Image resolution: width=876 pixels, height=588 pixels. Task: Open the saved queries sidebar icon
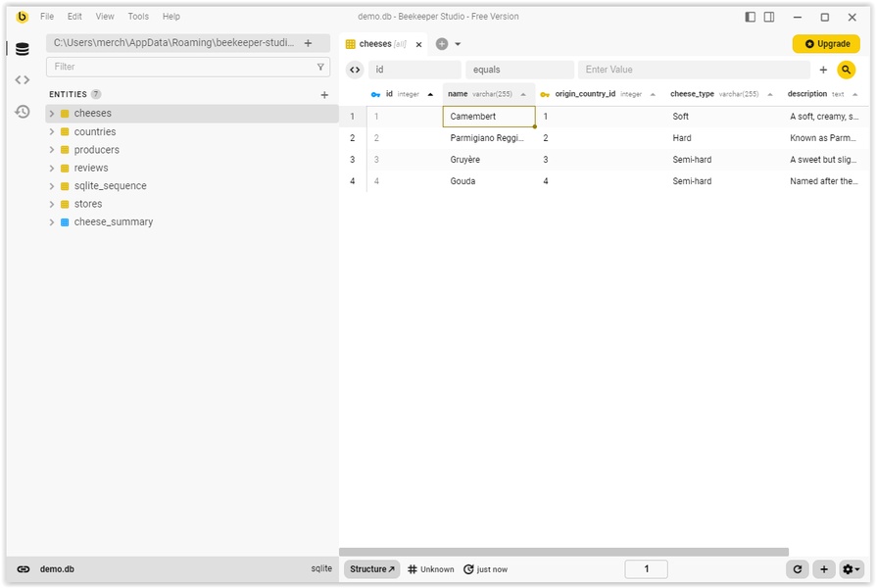click(x=22, y=80)
